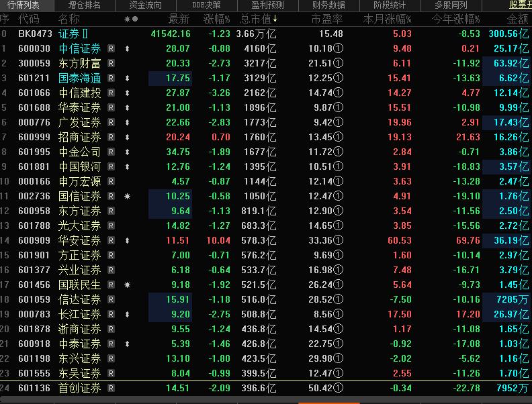Click the 行情列表 tab

coord(24,5)
